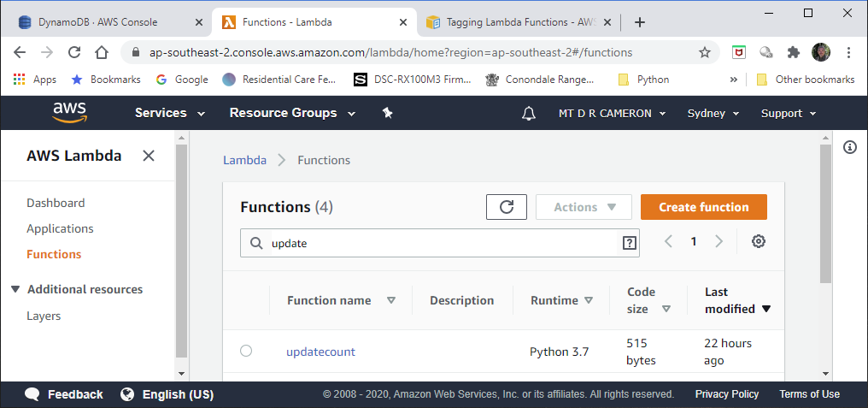868x408 pixels.
Task: Open the info panel icon at right
Action: (x=850, y=147)
